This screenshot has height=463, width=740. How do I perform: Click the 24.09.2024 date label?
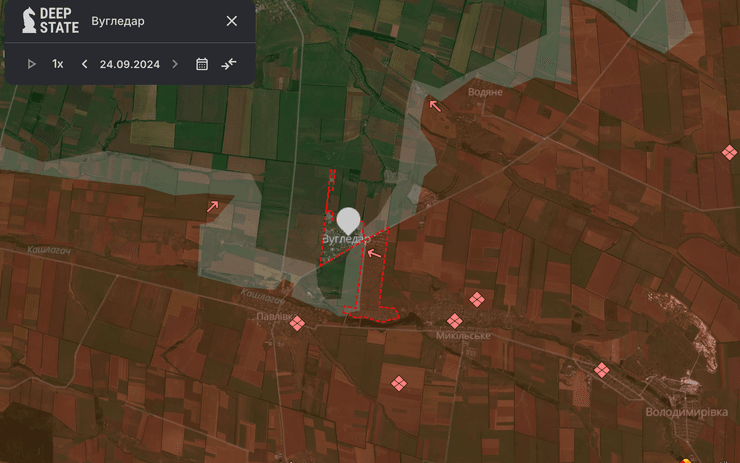(x=130, y=64)
